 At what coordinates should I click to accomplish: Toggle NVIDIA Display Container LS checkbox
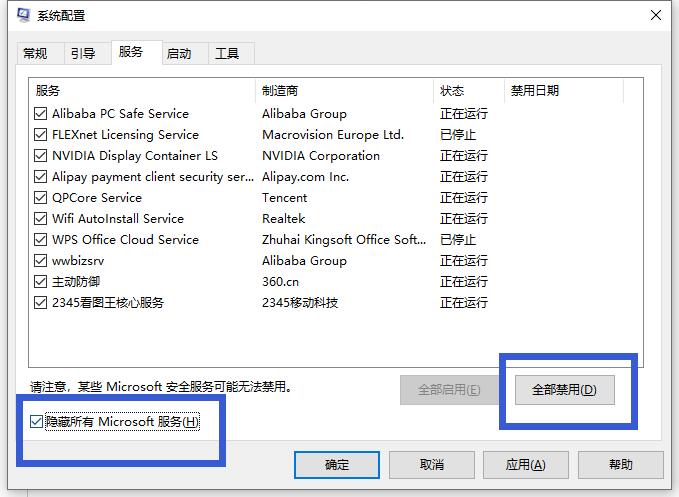point(40,156)
